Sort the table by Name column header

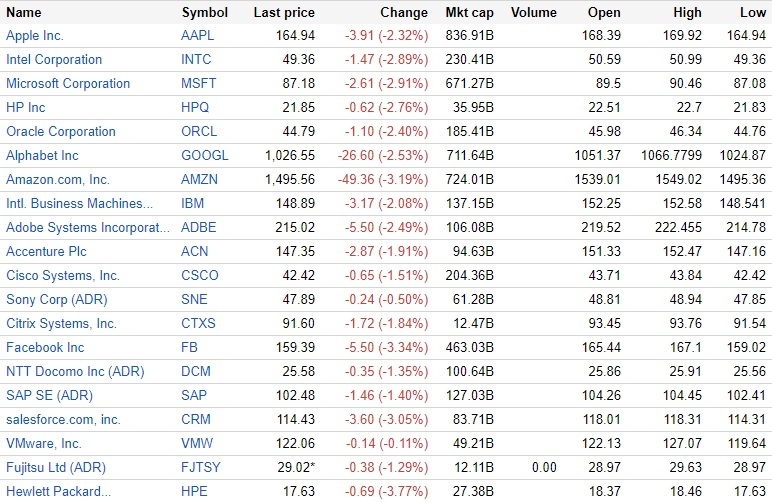24,13
